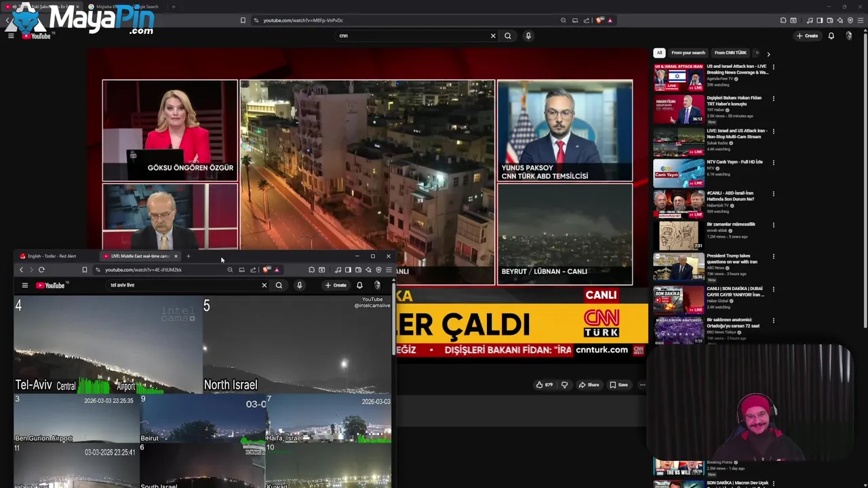Switch to 'English - Tzofar - Red Alert' tab
This screenshot has width=868, height=488.
pos(52,256)
